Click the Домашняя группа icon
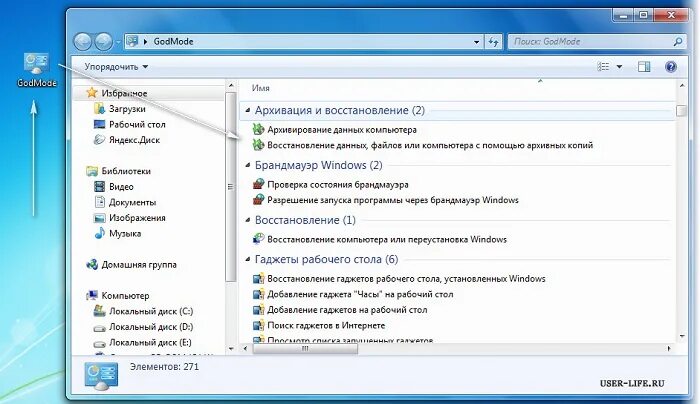Screen dimensions: 700x404 (x=92, y=264)
